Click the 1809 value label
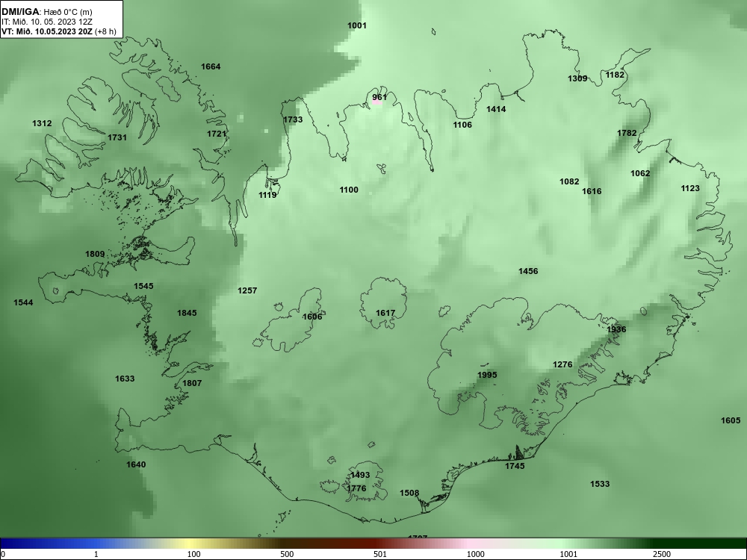747x560 pixels. point(95,254)
